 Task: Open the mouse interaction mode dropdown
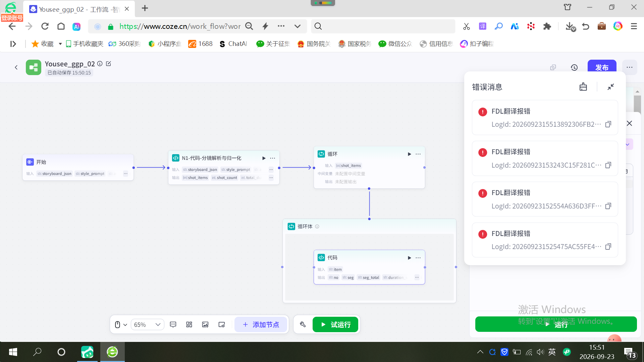point(121,324)
